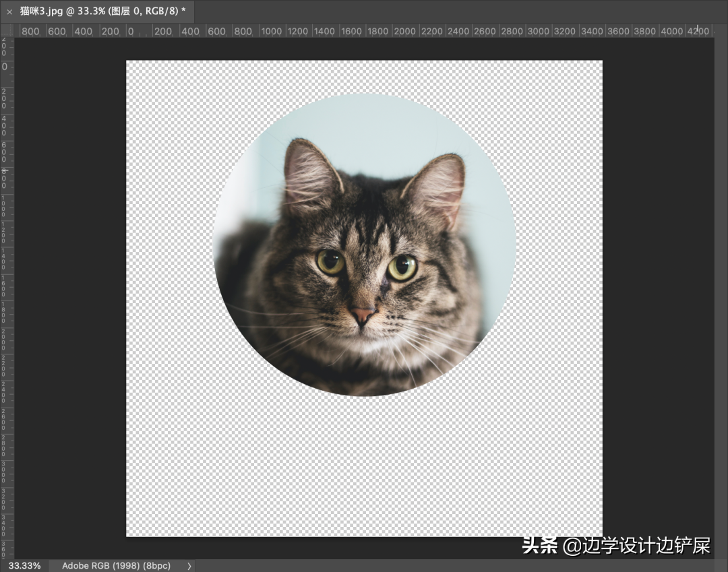Click the cat's right ear
Viewport: 728px width, 572px height.
(x=439, y=185)
